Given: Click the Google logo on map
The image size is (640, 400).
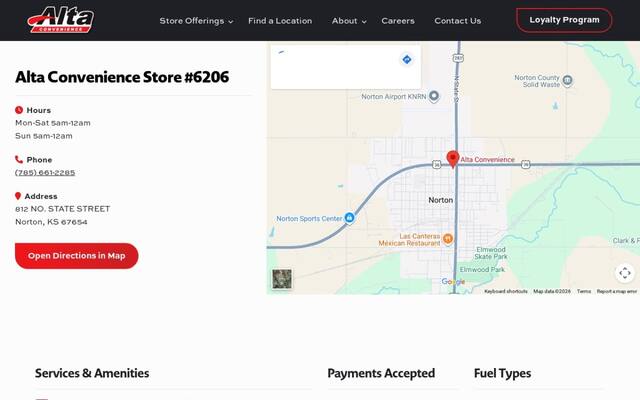Looking at the screenshot, I should tap(453, 282).
